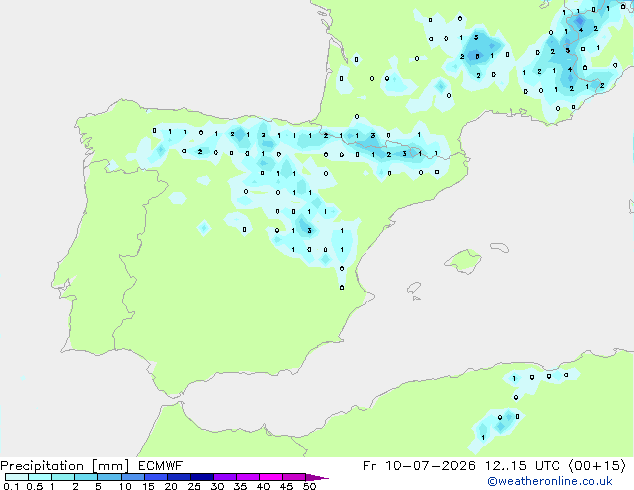Click the "UTC" label
Viewport: 634px width, 490px height.
pyautogui.click(x=547, y=466)
